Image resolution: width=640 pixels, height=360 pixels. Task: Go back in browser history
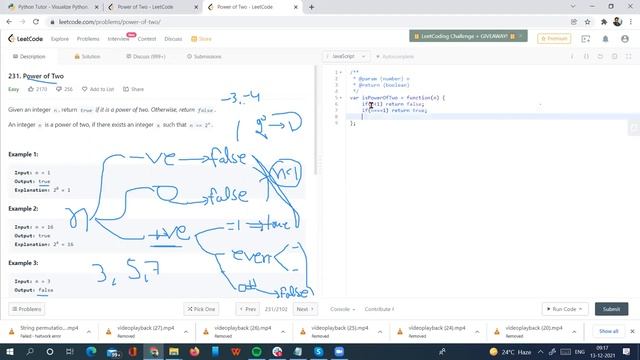click(x=9, y=22)
